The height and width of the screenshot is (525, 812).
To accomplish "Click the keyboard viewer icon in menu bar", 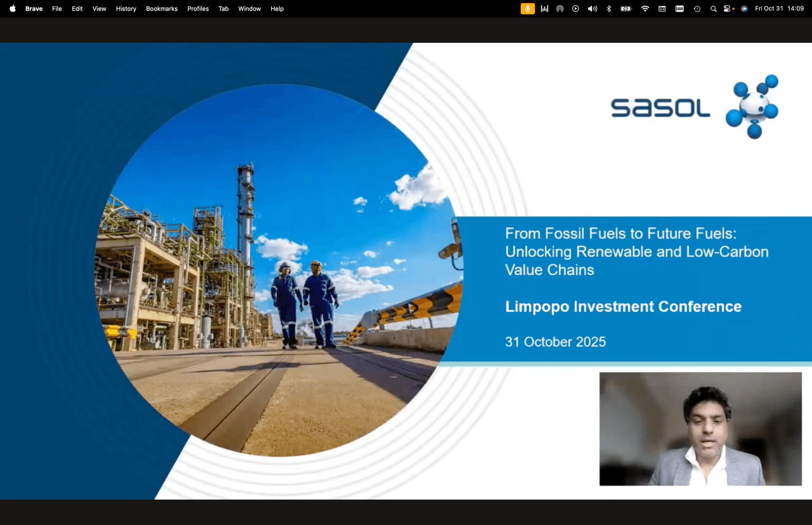I will [662, 8].
